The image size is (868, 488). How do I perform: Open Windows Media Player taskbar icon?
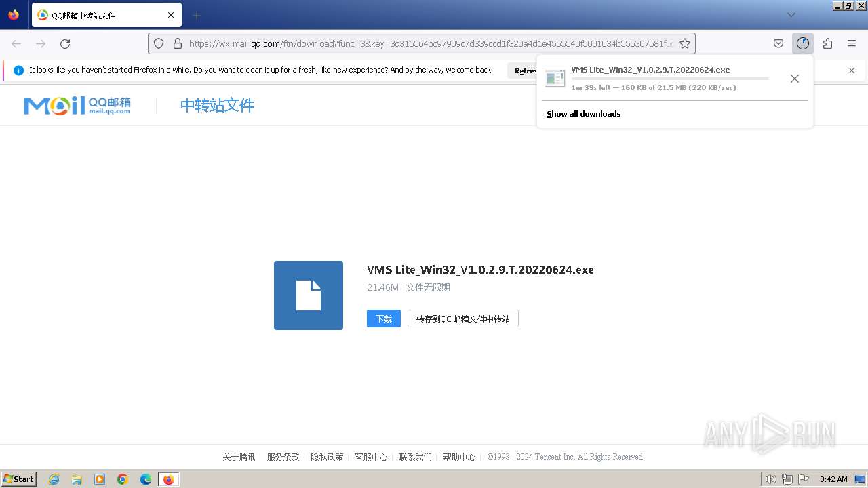point(100,479)
